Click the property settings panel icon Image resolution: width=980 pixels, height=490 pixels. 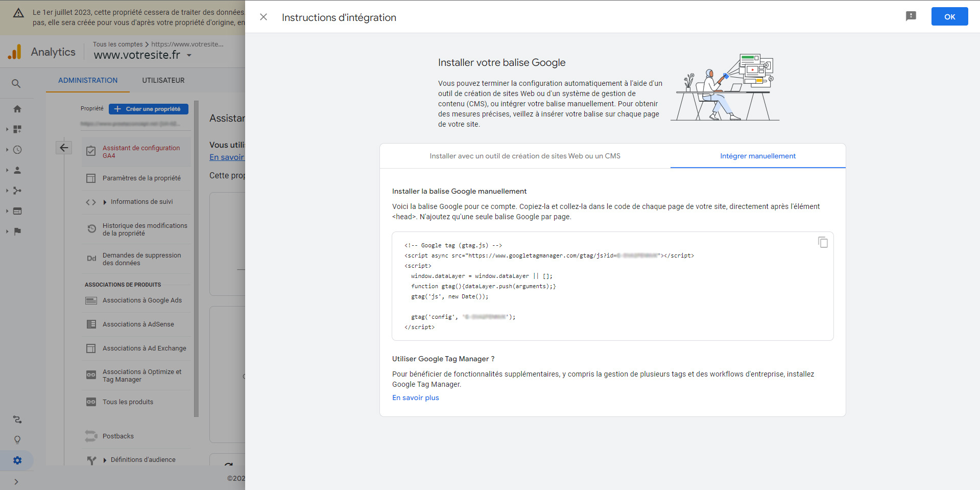[91, 178]
